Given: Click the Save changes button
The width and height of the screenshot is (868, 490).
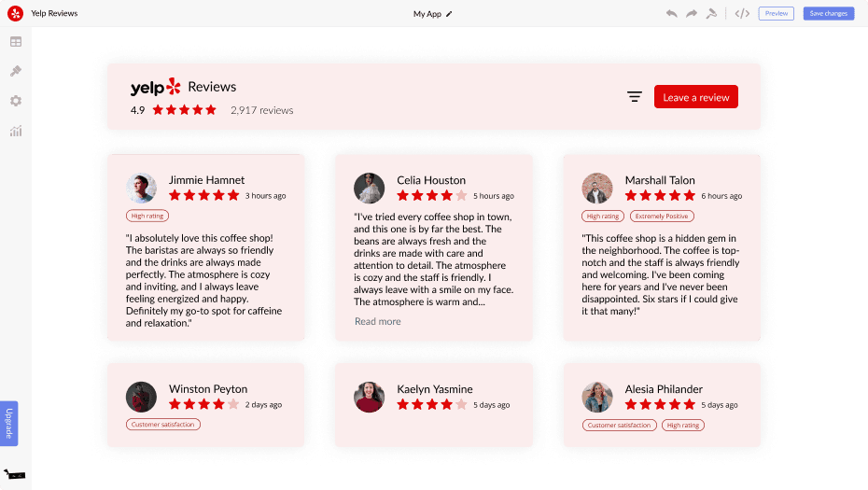Looking at the screenshot, I should point(829,13).
